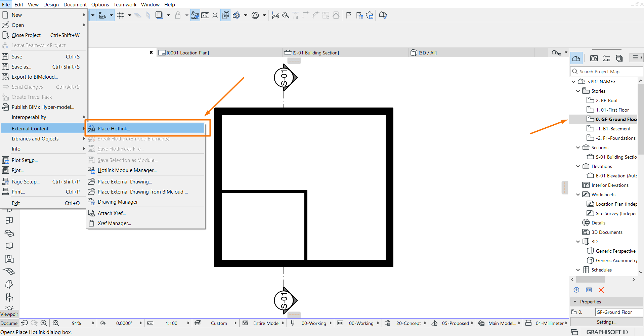
Task: Open the Layout Book icon
Action: [x=606, y=58]
